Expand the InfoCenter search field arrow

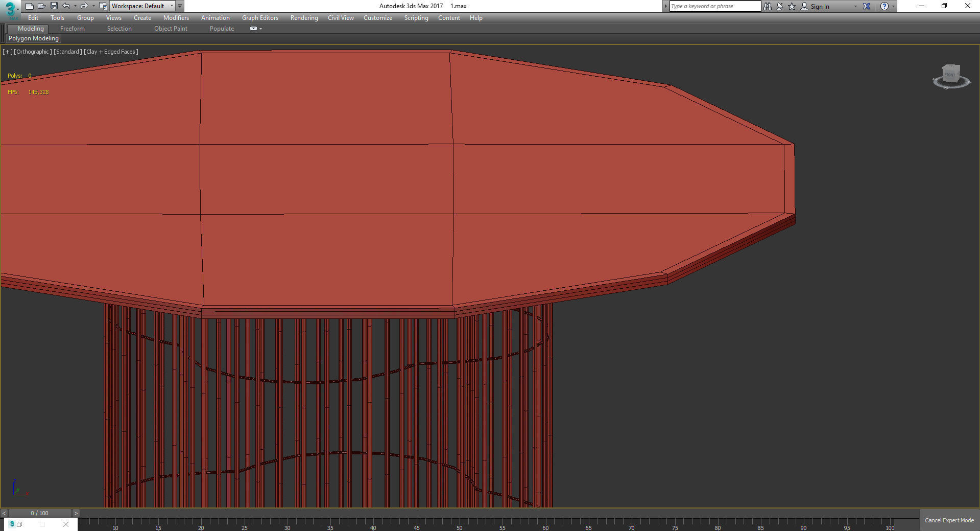[x=665, y=6]
